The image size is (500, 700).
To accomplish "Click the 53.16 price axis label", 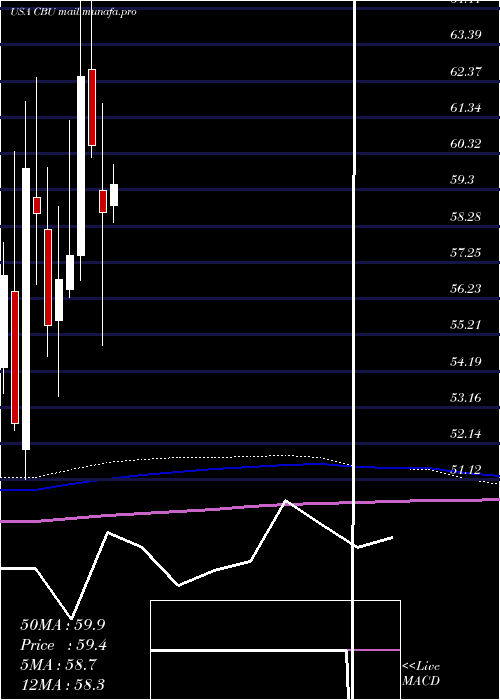I will tap(466, 397).
